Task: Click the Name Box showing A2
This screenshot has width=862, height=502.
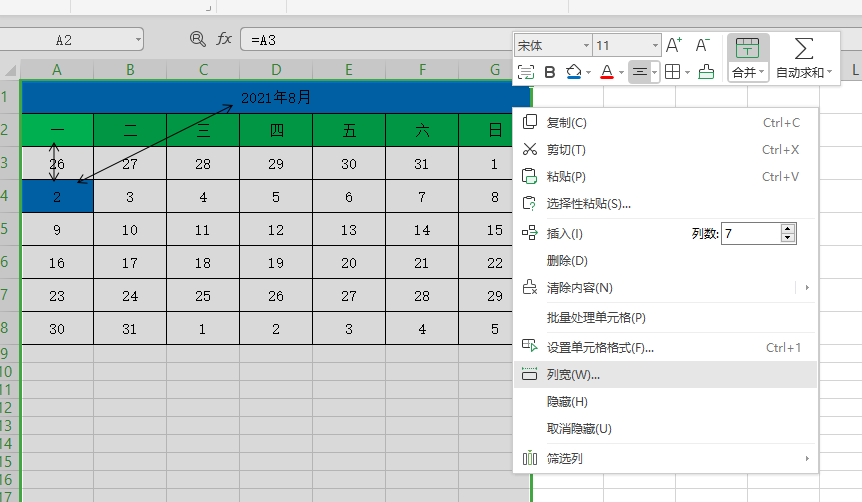Action: coord(64,40)
